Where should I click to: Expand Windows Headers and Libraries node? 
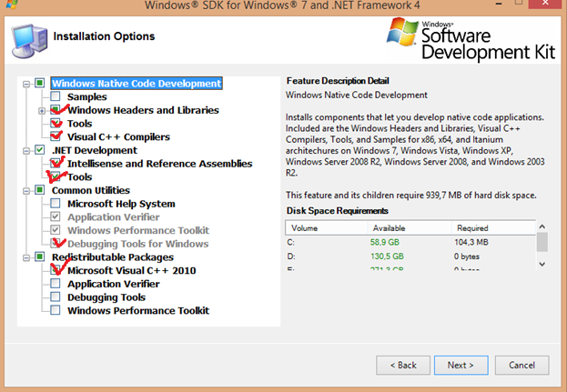42,111
